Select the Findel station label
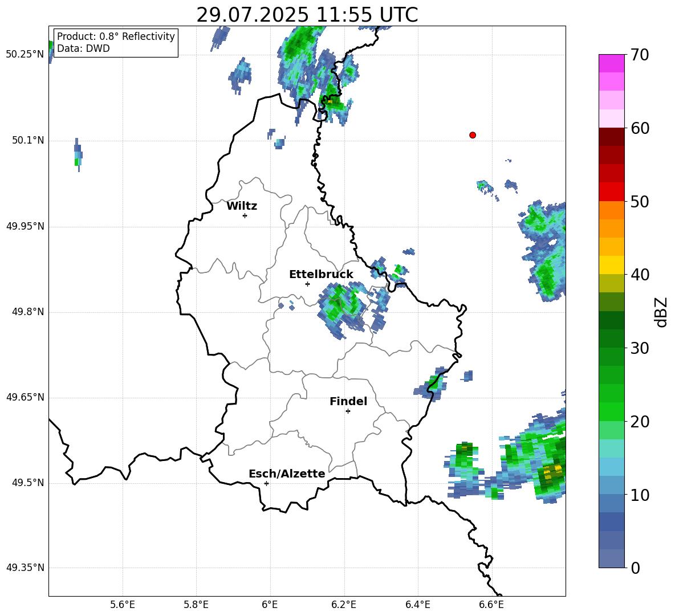 pyautogui.click(x=348, y=401)
